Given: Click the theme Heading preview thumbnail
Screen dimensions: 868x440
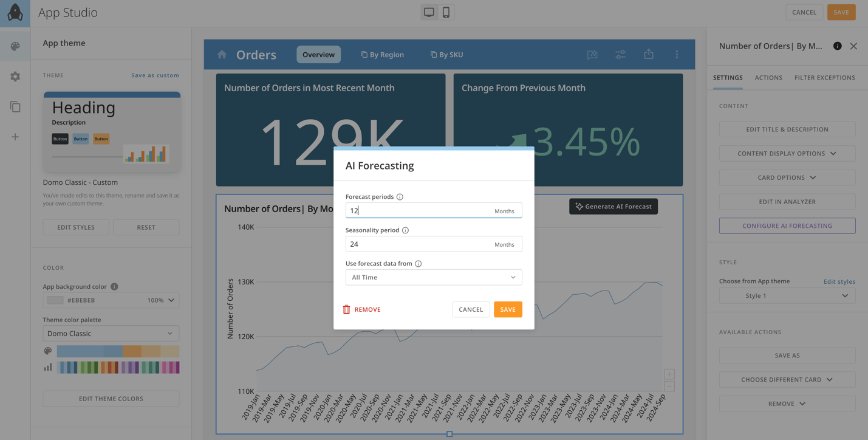Looking at the screenshot, I should [112, 132].
